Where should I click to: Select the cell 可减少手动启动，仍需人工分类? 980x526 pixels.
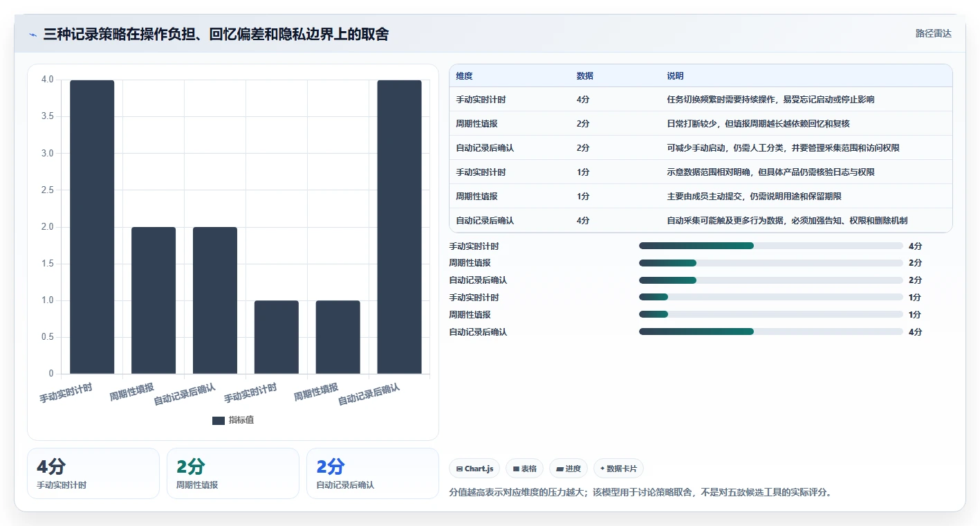(783, 148)
